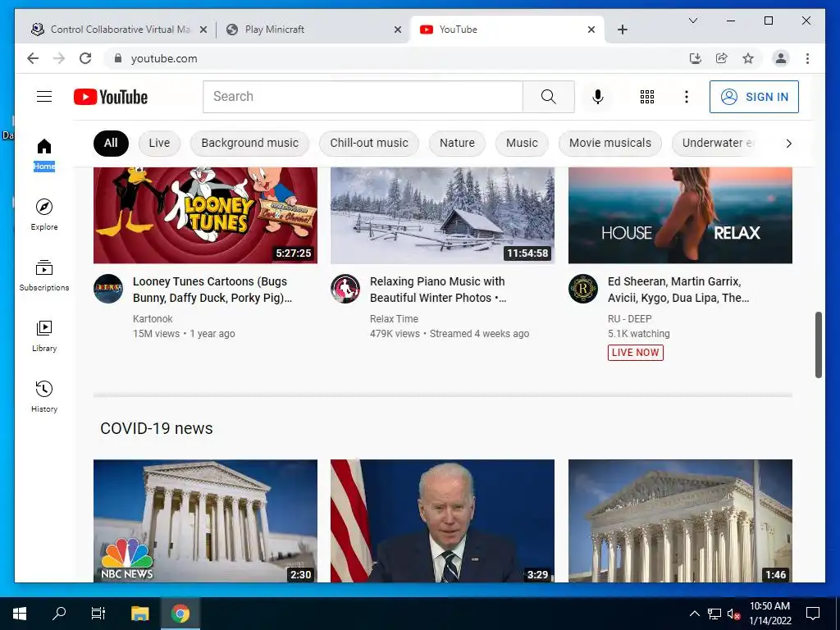Open Subscriptions in the sidebar
This screenshot has height=630, width=840.
[44, 276]
